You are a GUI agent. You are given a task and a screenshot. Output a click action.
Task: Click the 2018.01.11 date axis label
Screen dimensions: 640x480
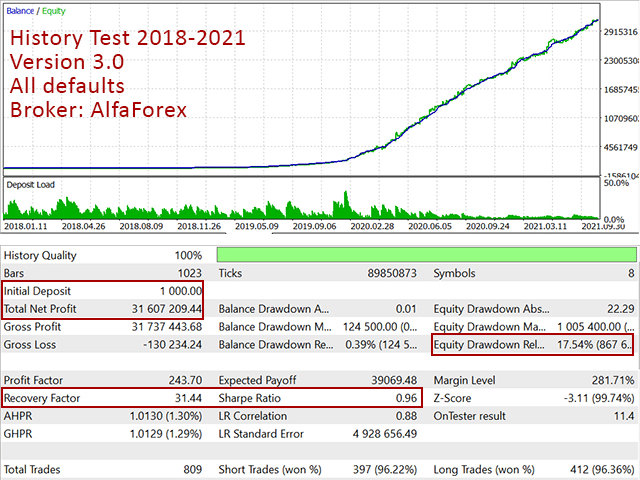pos(31,228)
